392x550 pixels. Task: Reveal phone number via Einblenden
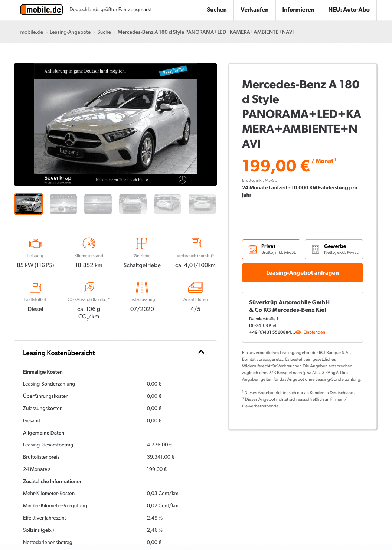pos(310,332)
